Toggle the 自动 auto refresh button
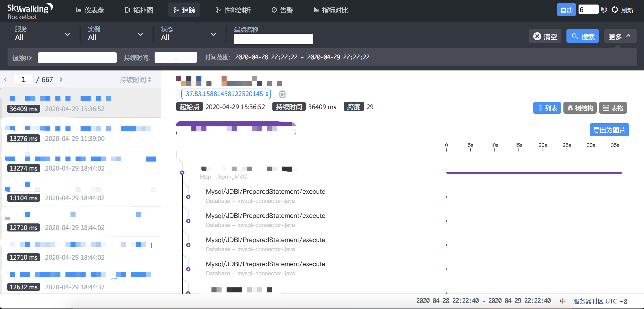 pyautogui.click(x=566, y=10)
